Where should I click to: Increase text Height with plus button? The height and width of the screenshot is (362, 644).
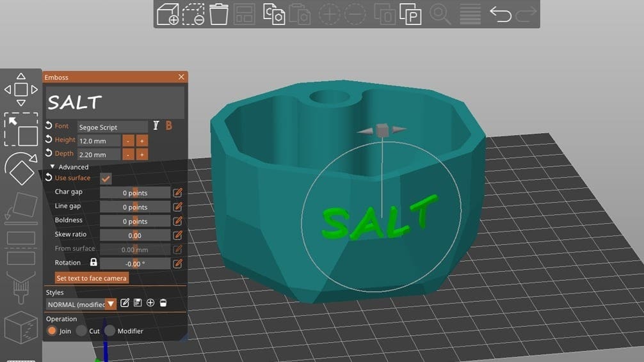click(141, 140)
